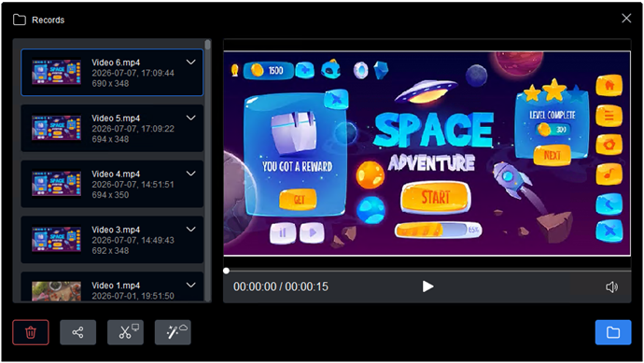Play the video preview
The image size is (644, 363).
tap(427, 286)
